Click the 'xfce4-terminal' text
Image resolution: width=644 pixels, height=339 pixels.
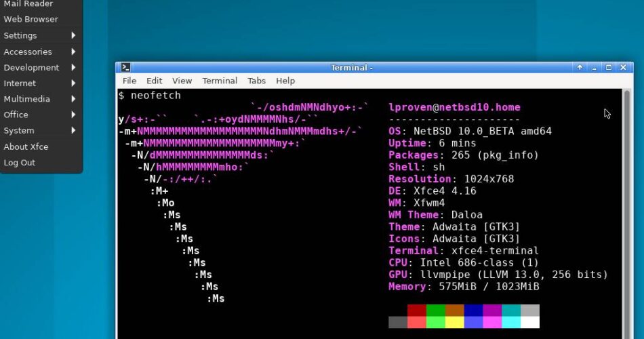(x=496, y=250)
